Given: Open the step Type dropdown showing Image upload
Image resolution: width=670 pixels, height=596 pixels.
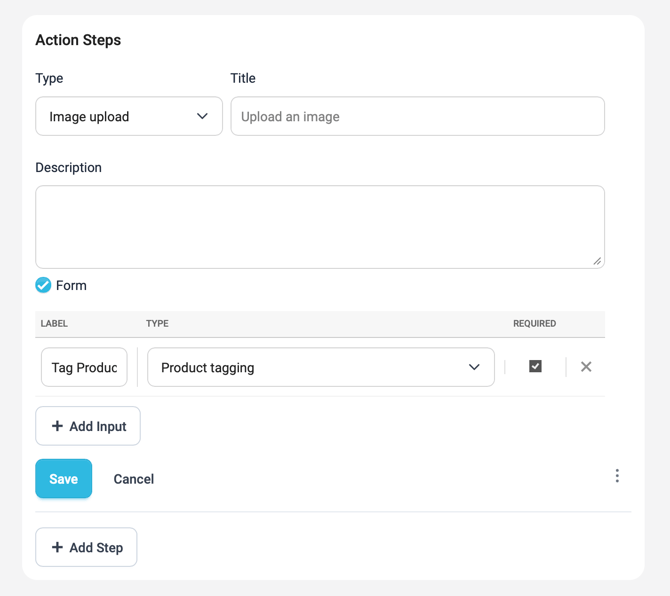Looking at the screenshot, I should click(x=128, y=116).
